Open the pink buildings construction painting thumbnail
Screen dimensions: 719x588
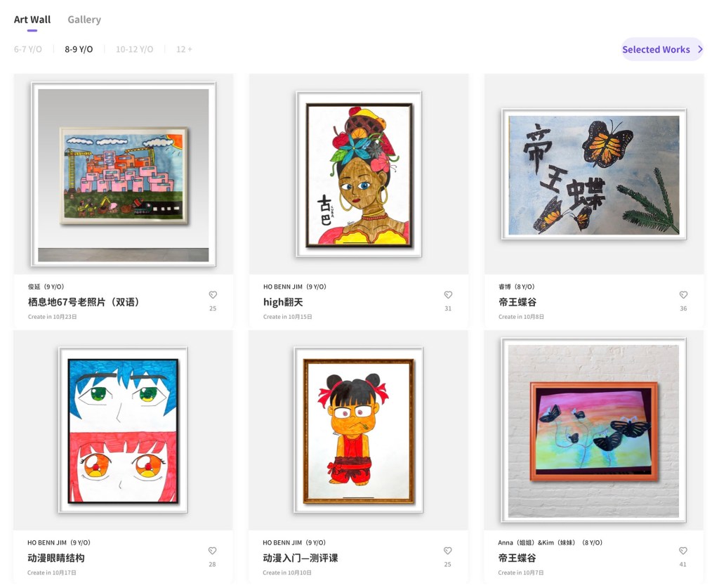click(124, 174)
